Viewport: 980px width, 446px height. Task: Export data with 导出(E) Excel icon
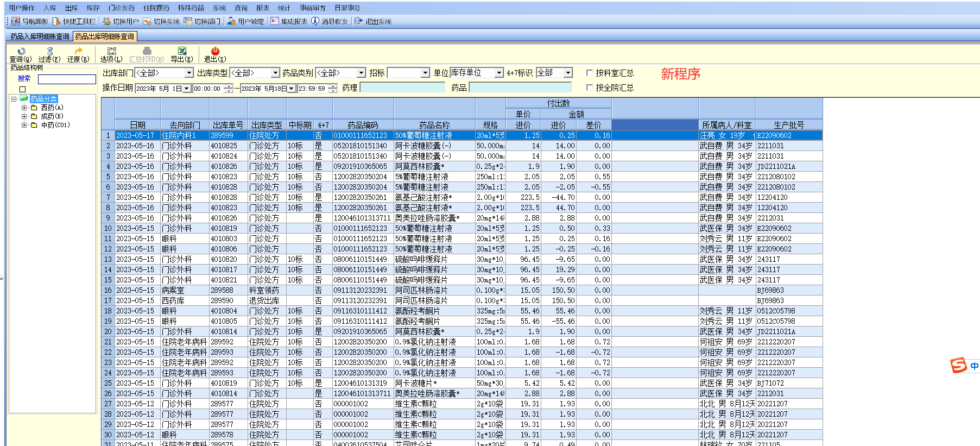click(182, 51)
